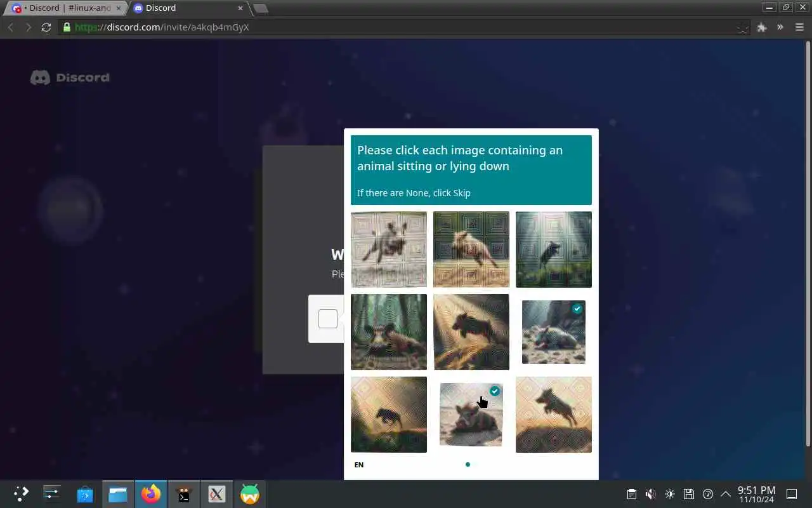Click the Discord logo on the page

(x=70, y=77)
